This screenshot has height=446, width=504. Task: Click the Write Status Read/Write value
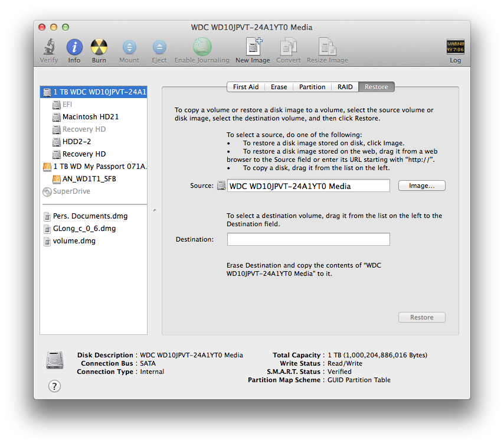(345, 363)
